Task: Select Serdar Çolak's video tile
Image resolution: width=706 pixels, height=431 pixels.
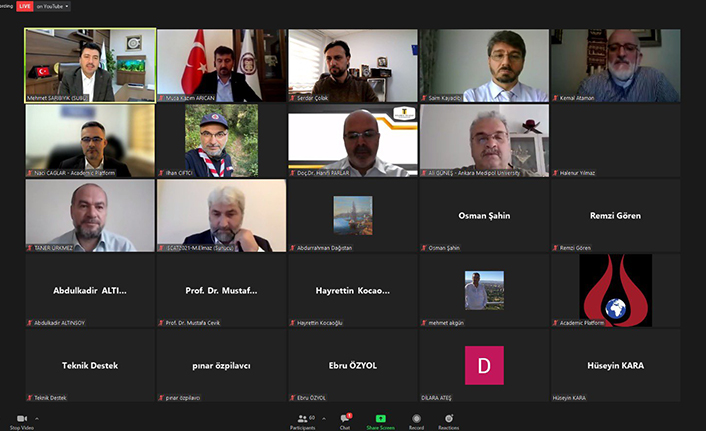Action: tap(353, 66)
